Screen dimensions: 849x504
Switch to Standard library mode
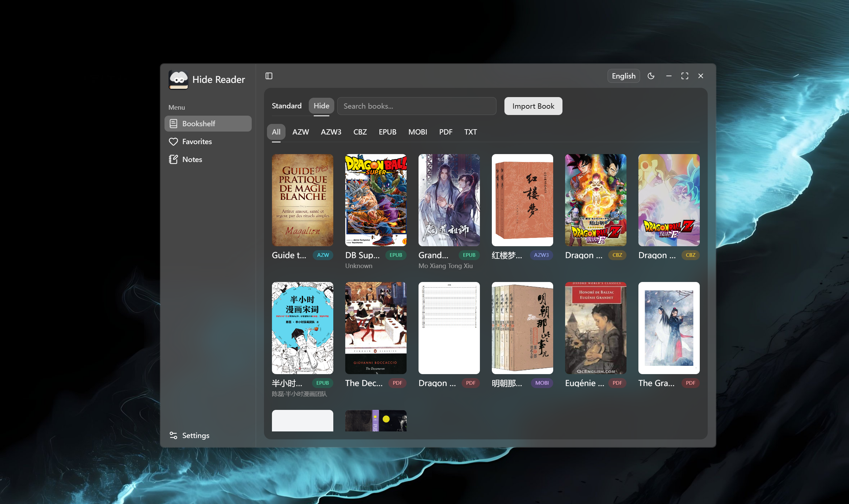click(287, 106)
